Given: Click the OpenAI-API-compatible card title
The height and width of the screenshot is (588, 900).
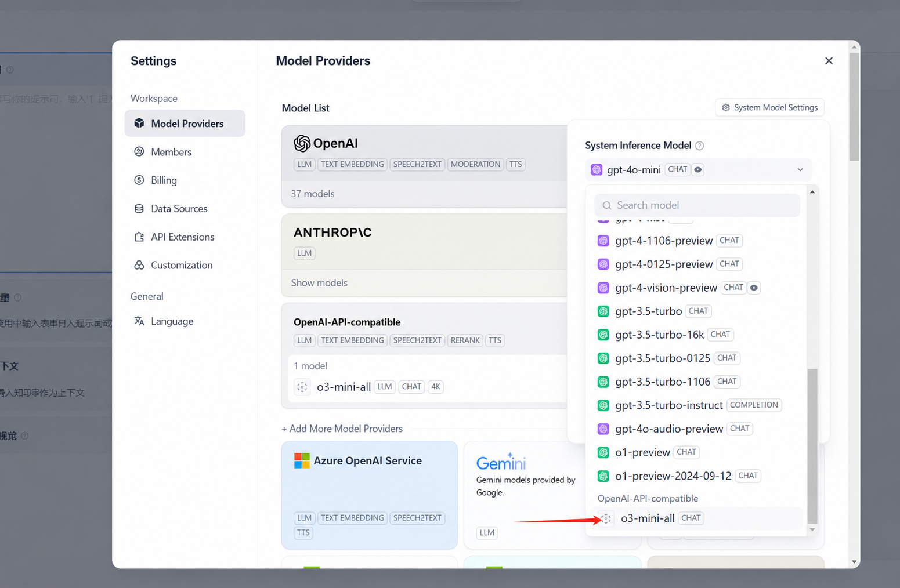Looking at the screenshot, I should pyautogui.click(x=347, y=322).
